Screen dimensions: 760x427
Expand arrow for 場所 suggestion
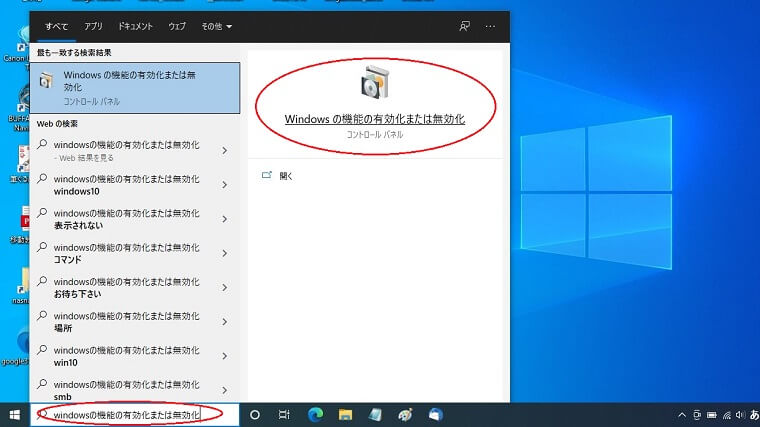pos(224,322)
